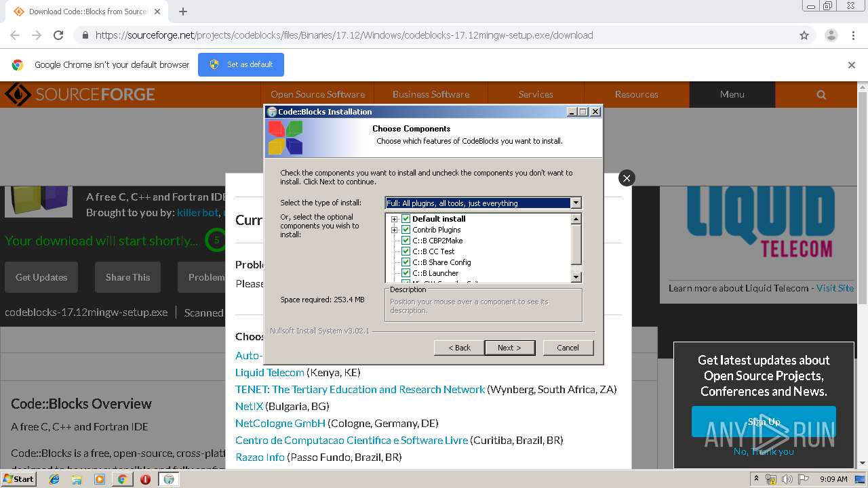Launch Internet Explorer from taskbar
This screenshot has width=868, height=488.
click(54, 479)
